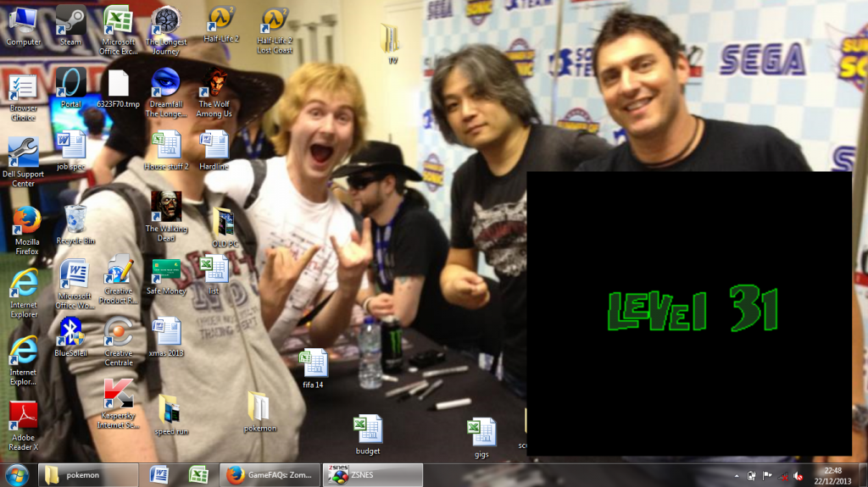Select the BlueSoleil Bluetooth icon
Screen dimensions: 868x487
point(71,331)
